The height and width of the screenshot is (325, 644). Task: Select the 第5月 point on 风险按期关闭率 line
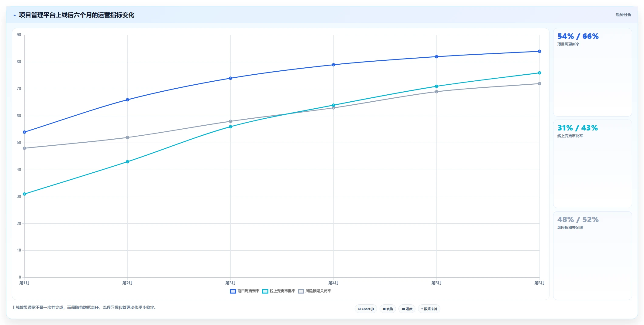pyautogui.click(x=436, y=92)
